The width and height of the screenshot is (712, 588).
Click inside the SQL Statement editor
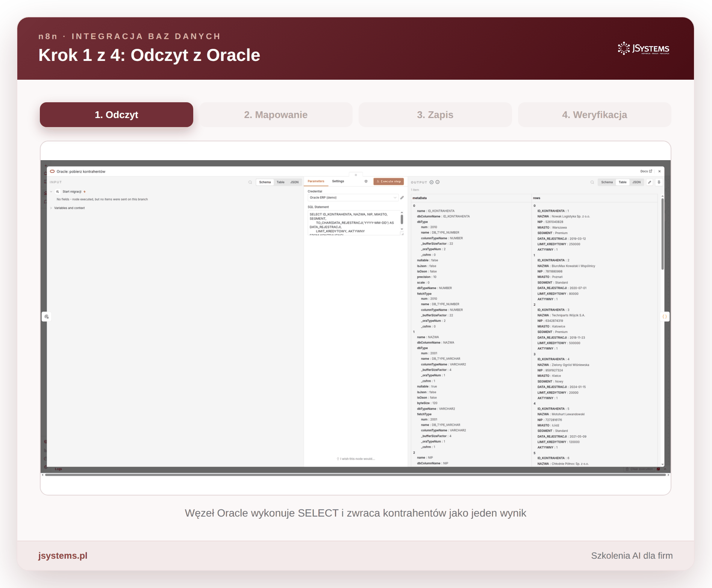tap(353, 223)
